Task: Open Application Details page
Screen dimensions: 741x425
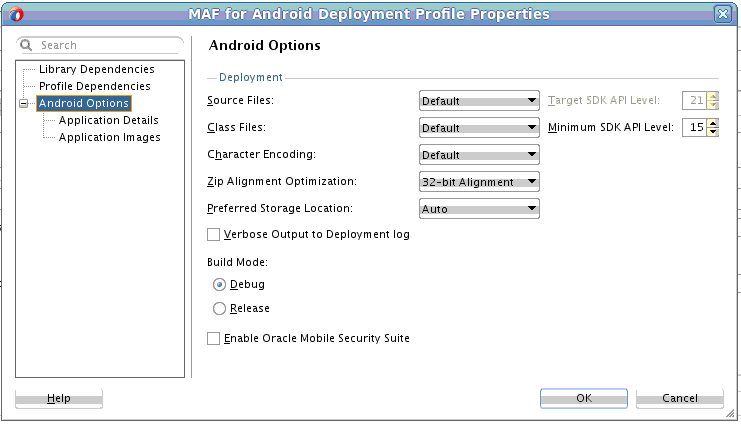Action: (109, 120)
